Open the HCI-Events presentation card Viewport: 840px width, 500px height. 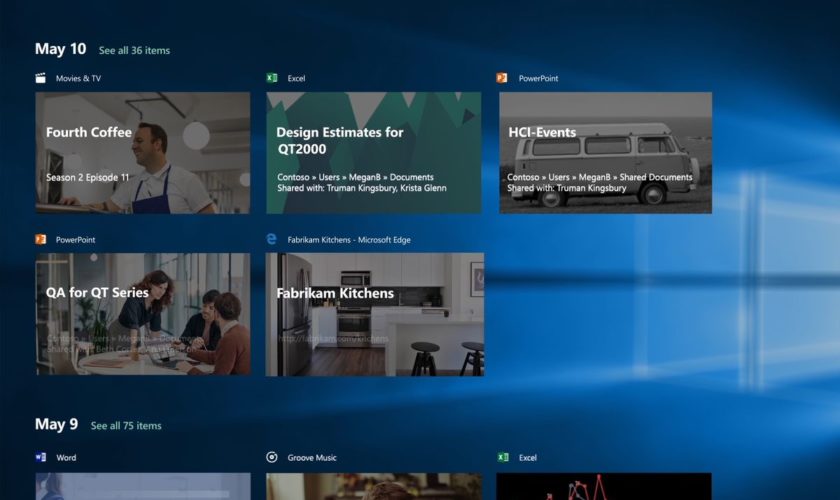click(605, 153)
